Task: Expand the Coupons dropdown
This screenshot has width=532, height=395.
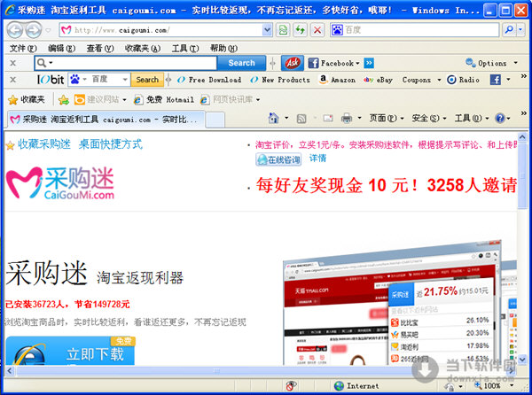Action: pyautogui.click(x=439, y=80)
